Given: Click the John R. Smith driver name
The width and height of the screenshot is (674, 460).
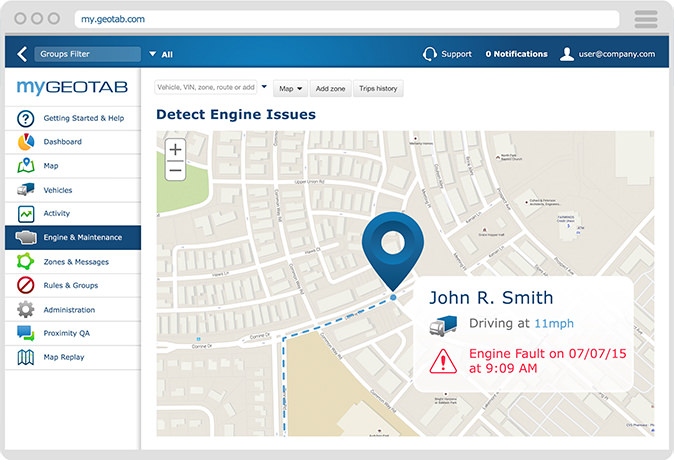Looking at the screenshot, I should [x=491, y=297].
